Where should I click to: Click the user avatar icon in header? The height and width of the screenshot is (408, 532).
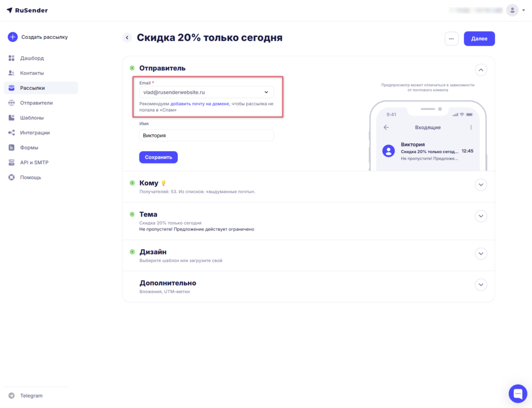pos(512,10)
